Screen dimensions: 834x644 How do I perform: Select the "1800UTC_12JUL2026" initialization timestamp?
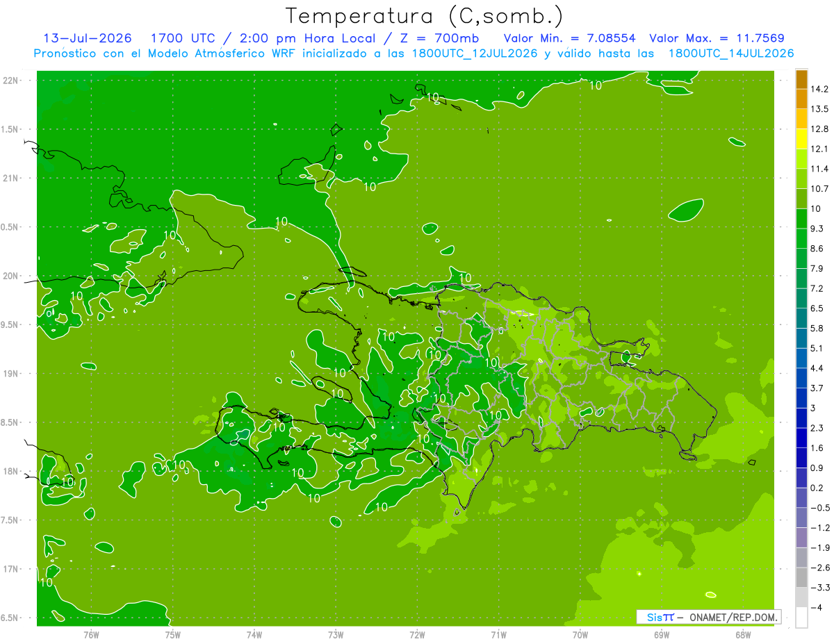pyautogui.click(x=475, y=53)
